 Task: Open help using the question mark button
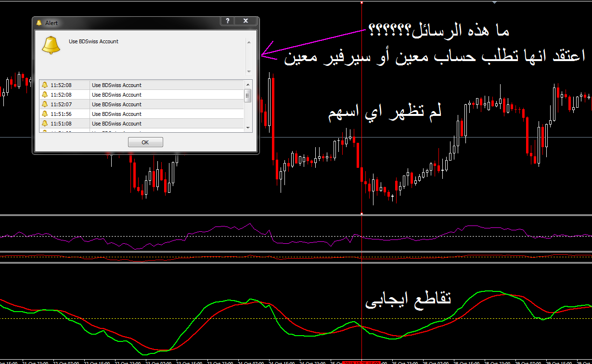click(227, 21)
